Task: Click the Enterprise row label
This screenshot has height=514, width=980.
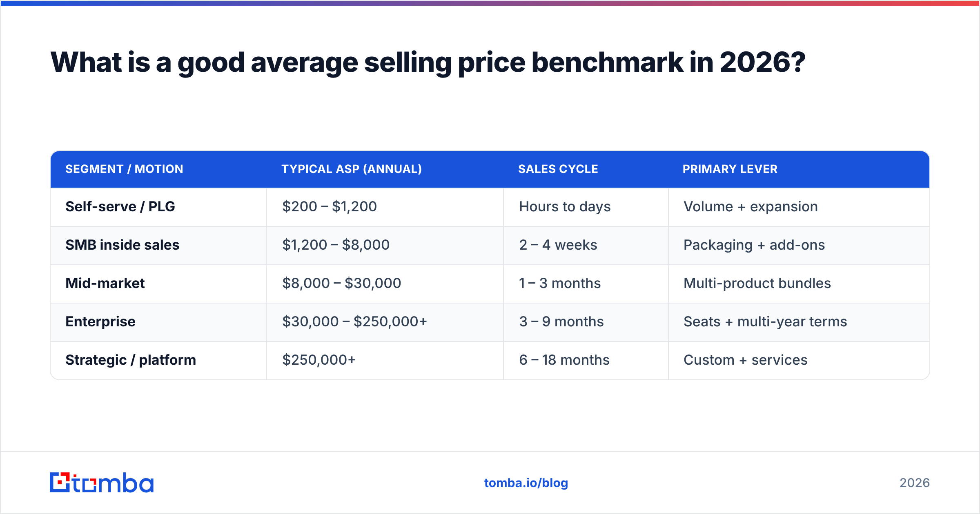Action: [100, 321]
